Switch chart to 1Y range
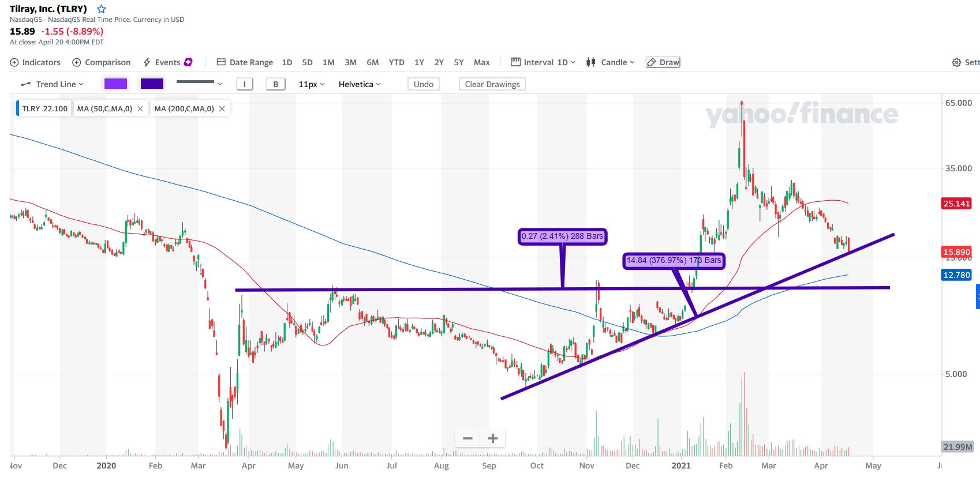This screenshot has height=481, width=980. coord(419,62)
